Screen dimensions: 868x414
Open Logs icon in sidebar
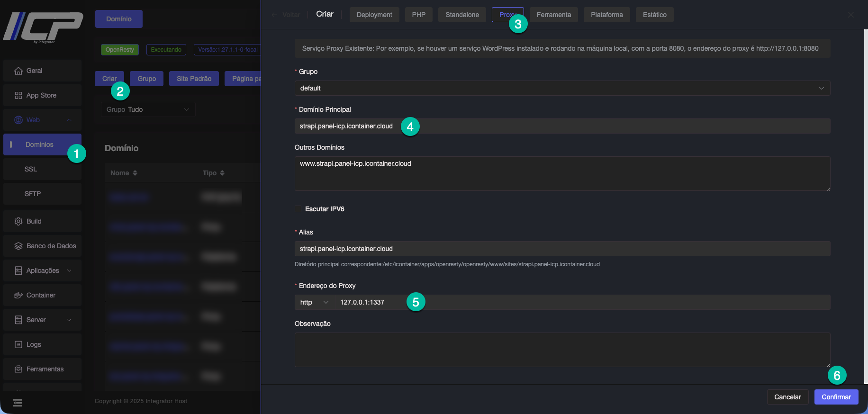coord(18,345)
